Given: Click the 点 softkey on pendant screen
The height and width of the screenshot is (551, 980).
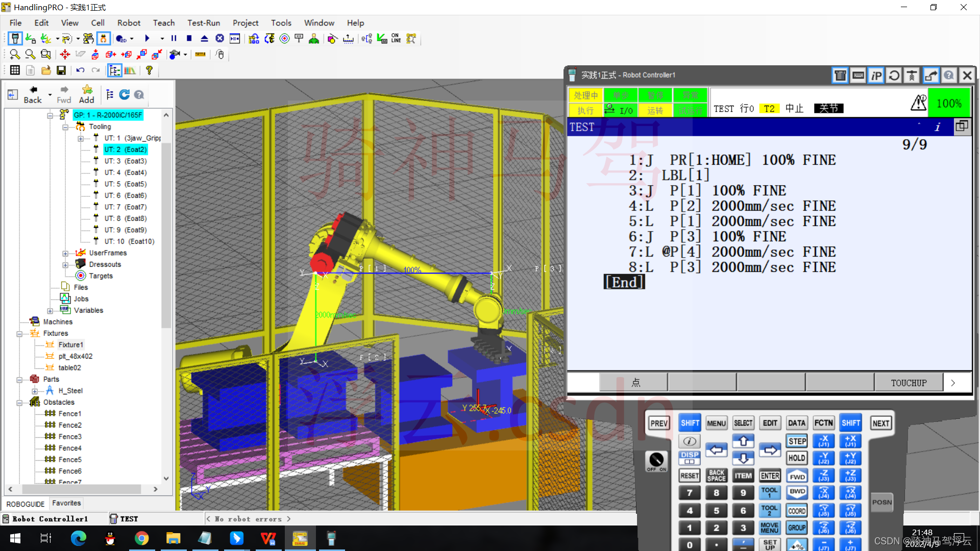Looking at the screenshot, I should [x=634, y=383].
